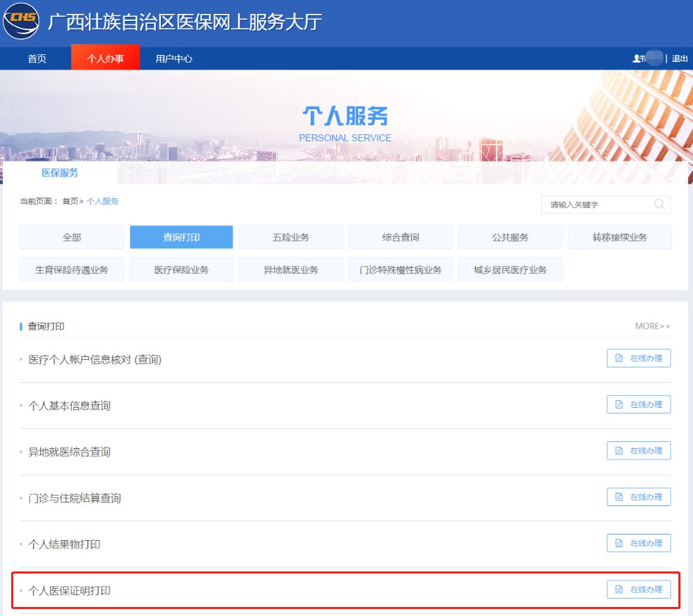The image size is (693, 616).
Task: Open 在线办理 for 异地就医综合查询
Action: pyautogui.click(x=639, y=451)
